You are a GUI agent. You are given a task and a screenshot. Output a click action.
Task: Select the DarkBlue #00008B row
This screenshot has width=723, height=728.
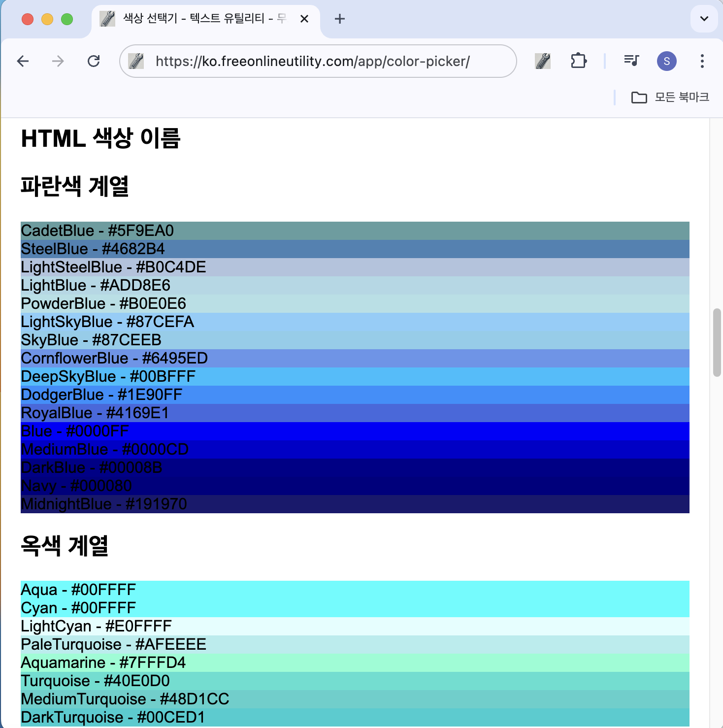[x=355, y=467]
